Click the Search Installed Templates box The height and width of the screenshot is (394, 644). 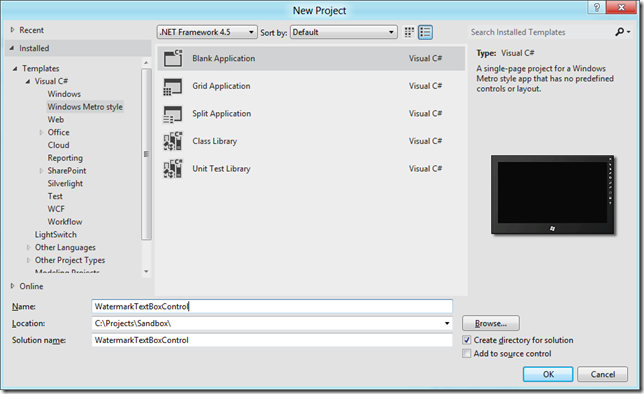pos(541,32)
